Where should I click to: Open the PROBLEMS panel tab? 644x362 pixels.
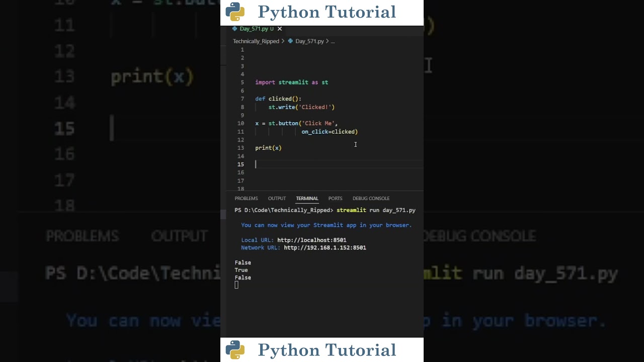[x=246, y=198]
